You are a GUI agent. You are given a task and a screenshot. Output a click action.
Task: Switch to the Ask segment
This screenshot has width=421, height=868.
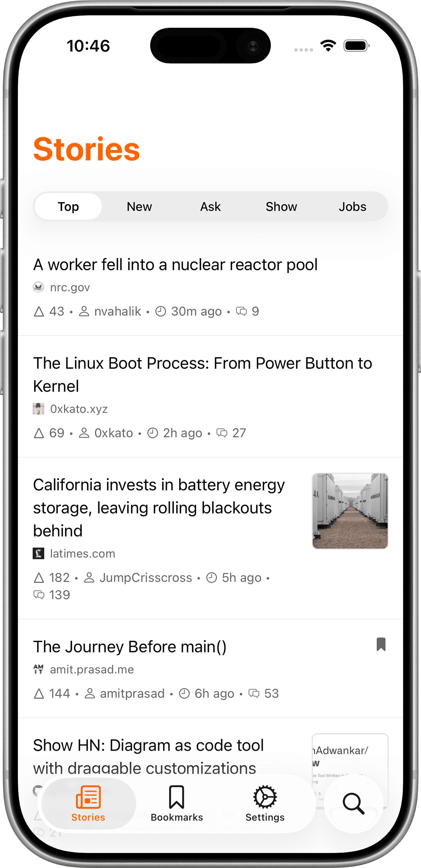210,206
